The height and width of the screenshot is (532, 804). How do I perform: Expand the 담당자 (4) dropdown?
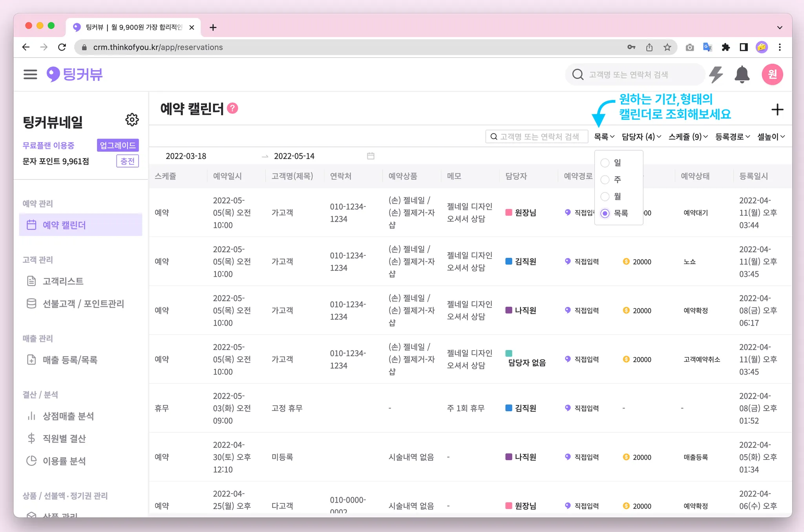641,137
